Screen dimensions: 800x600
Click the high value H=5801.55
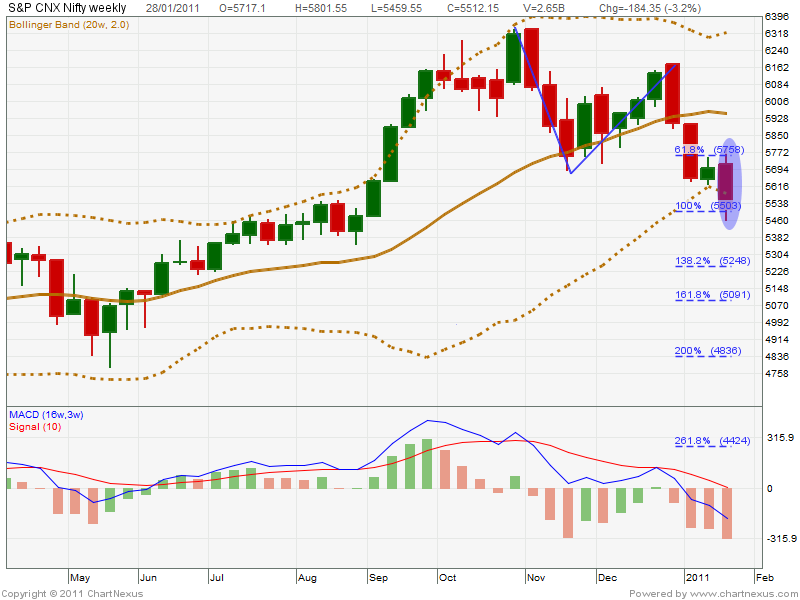321,8
